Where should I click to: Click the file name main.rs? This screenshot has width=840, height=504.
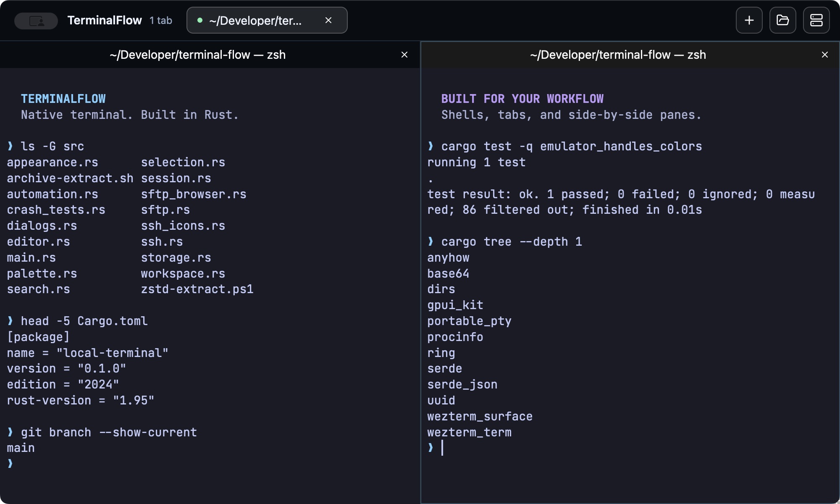[x=31, y=257]
